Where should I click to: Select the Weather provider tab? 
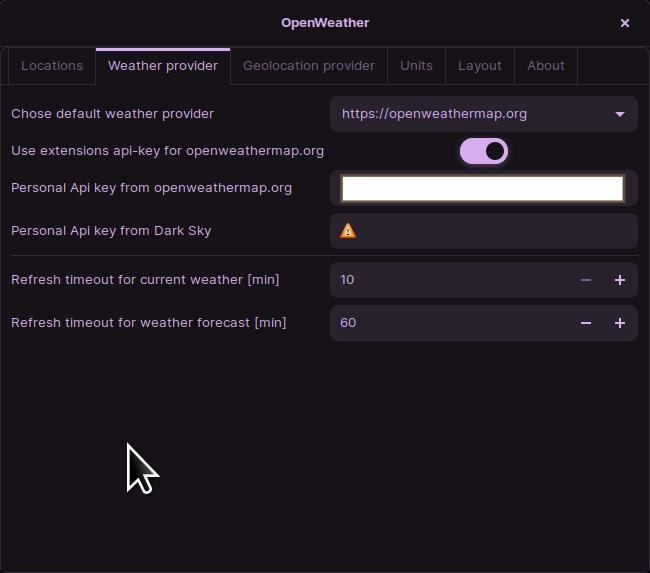point(163,66)
